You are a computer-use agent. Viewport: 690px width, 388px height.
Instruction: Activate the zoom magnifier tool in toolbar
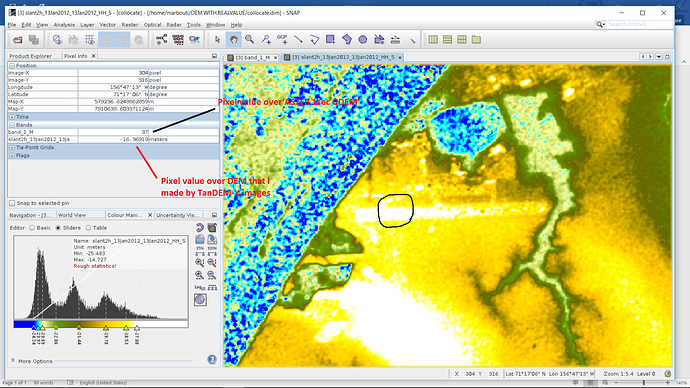tap(250, 40)
